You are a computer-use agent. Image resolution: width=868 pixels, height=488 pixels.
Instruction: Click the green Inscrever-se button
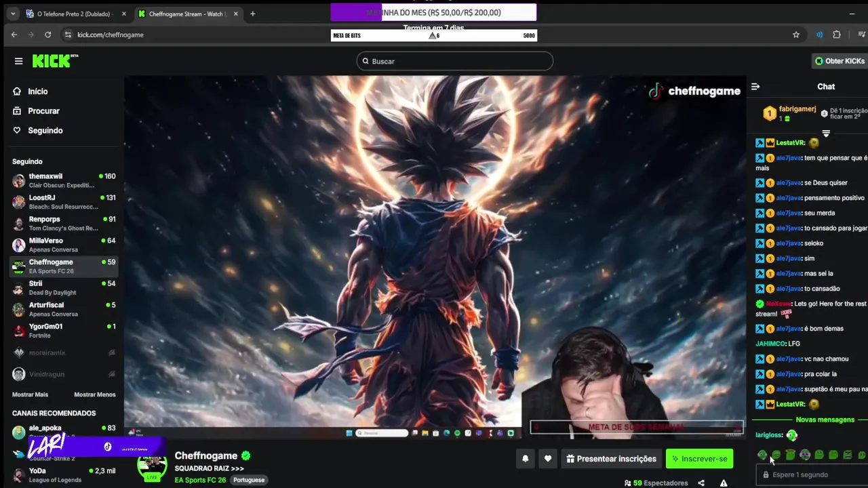click(699, 459)
